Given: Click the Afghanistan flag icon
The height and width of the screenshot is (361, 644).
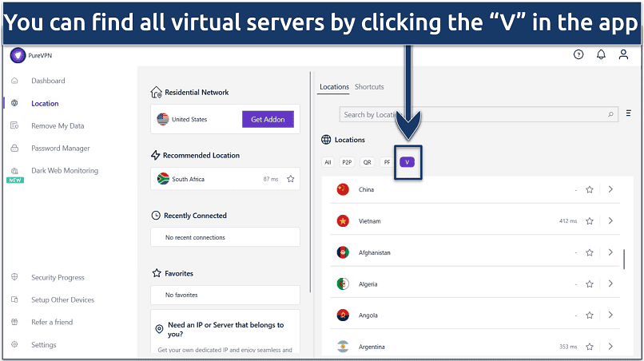Looking at the screenshot, I should pyautogui.click(x=343, y=252).
